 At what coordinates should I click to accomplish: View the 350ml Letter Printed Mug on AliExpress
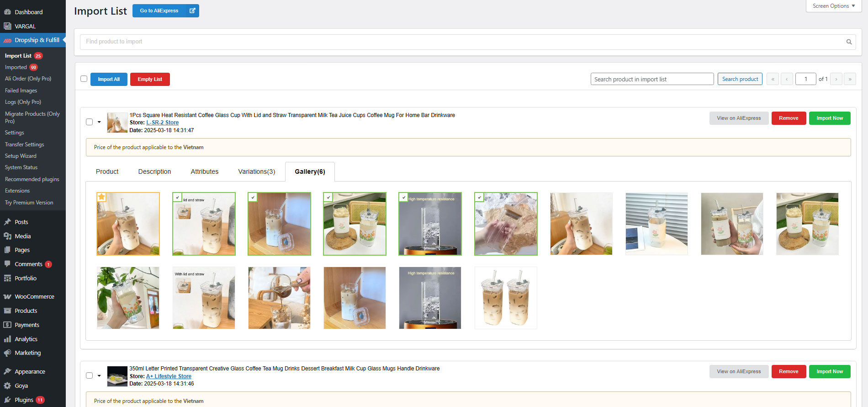(739, 371)
